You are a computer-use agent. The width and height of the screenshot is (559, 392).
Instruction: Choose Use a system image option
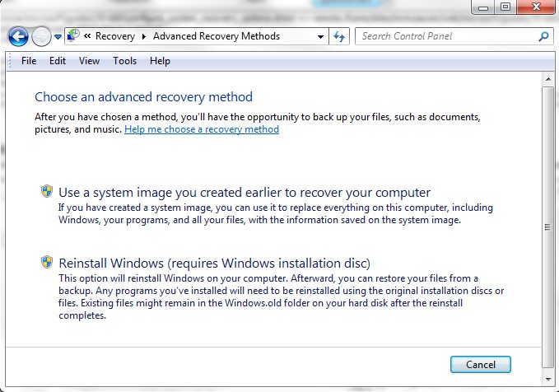245,193
